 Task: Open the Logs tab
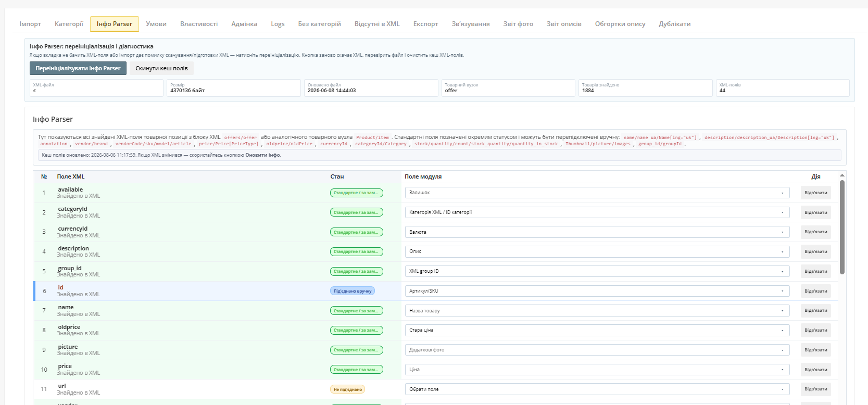point(278,24)
